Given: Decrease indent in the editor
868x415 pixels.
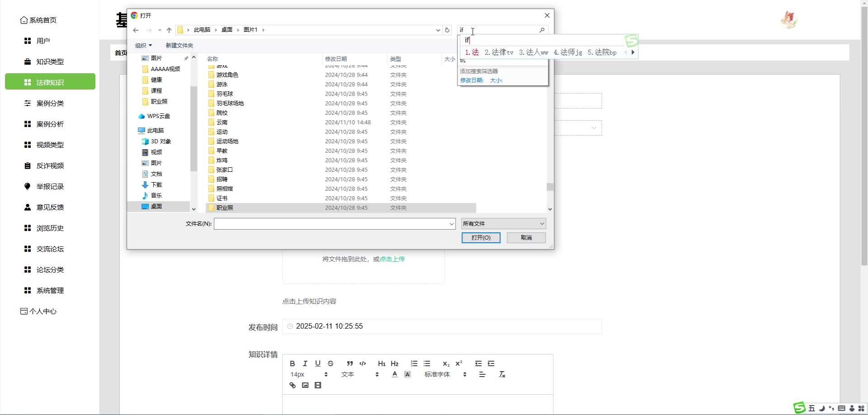Looking at the screenshot, I should 478,363.
